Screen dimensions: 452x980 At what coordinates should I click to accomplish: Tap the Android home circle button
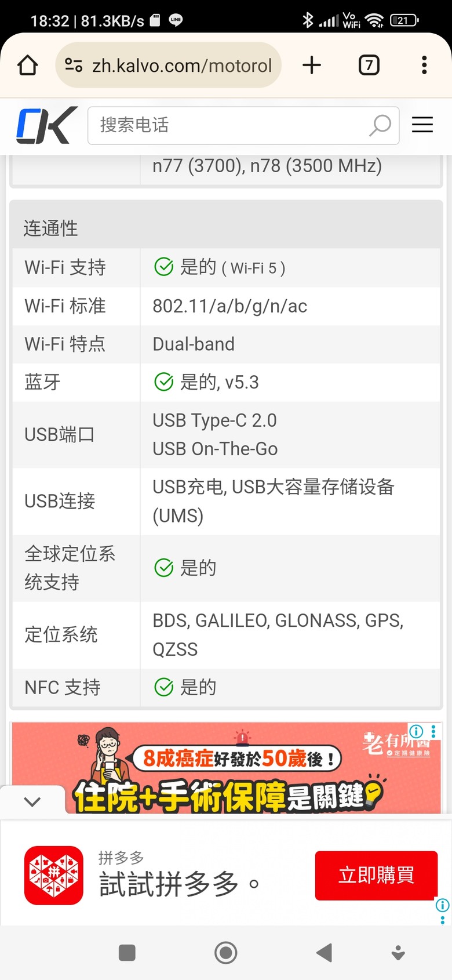pos(226,952)
